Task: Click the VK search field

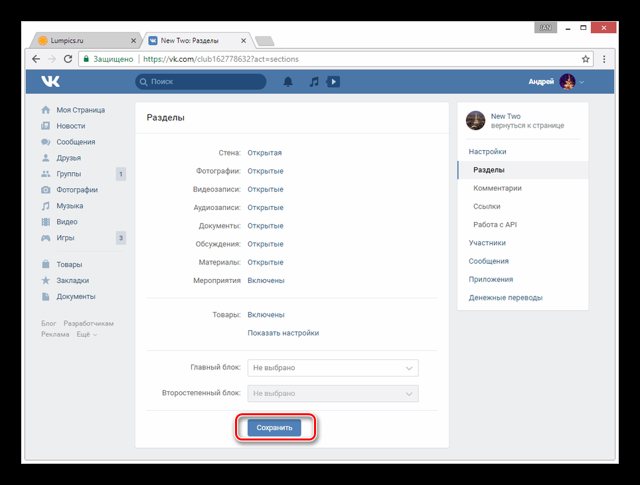Action: click(201, 82)
